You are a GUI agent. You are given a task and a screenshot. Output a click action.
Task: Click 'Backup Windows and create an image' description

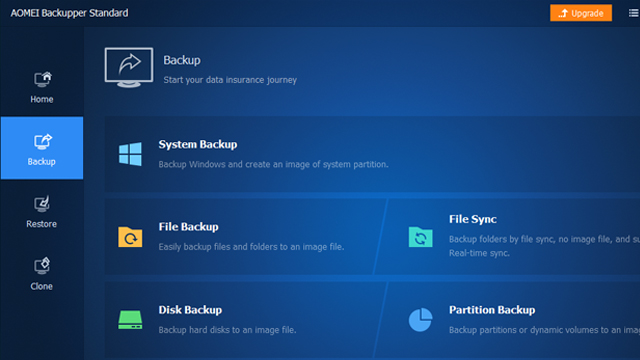pos(273,164)
